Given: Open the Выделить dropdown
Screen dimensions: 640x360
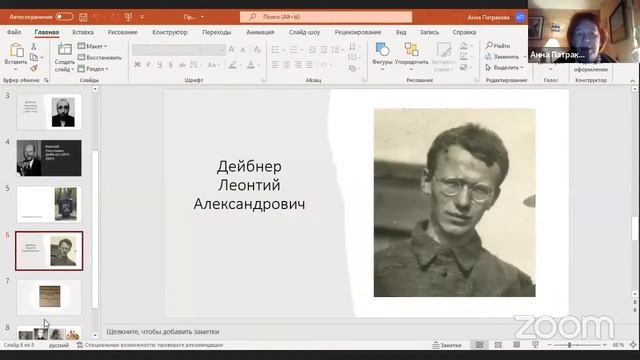Looking at the screenshot, I should (504, 67).
